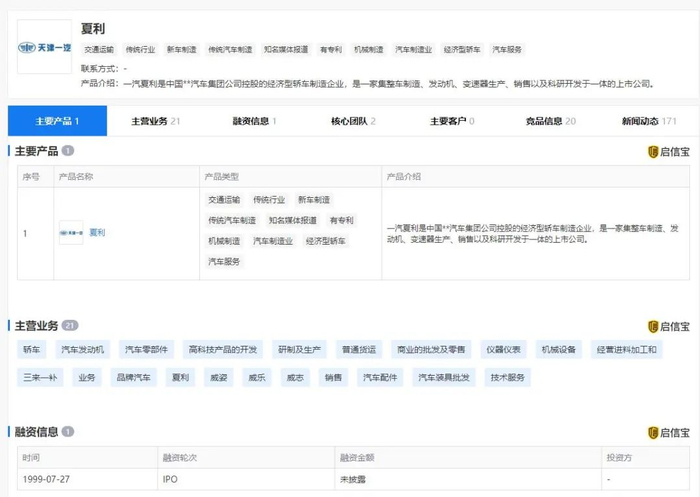The width and height of the screenshot is (700, 497).
Task: Select the 研制及生产 business tag
Action: pyautogui.click(x=300, y=349)
